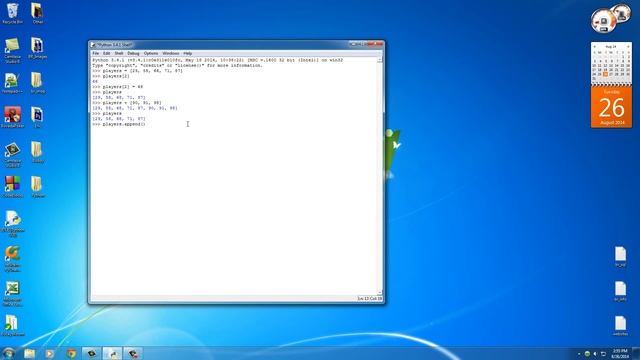Open the Edit menu in Python Shell
Viewport: 640px width, 360px height.
click(x=107, y=53)
